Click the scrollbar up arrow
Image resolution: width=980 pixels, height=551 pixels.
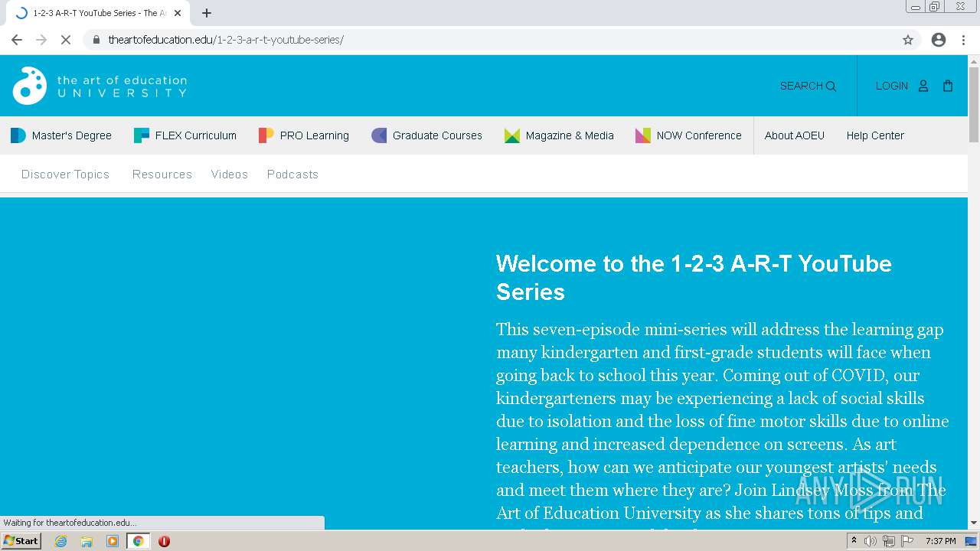coord(974,60)
